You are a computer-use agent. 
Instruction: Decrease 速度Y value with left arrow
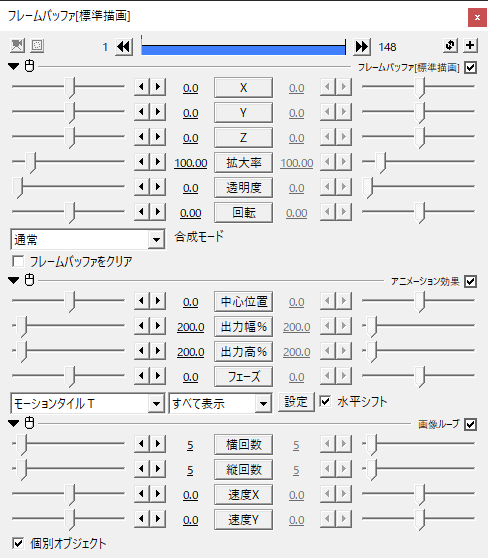coord(142,519)
